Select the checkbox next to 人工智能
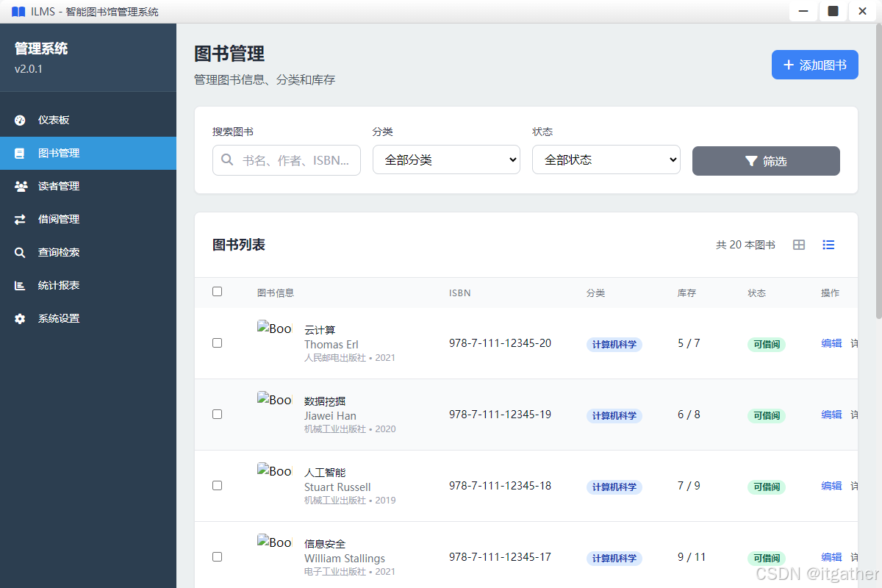Screen dimensions: 882x588 coord(217,485)
